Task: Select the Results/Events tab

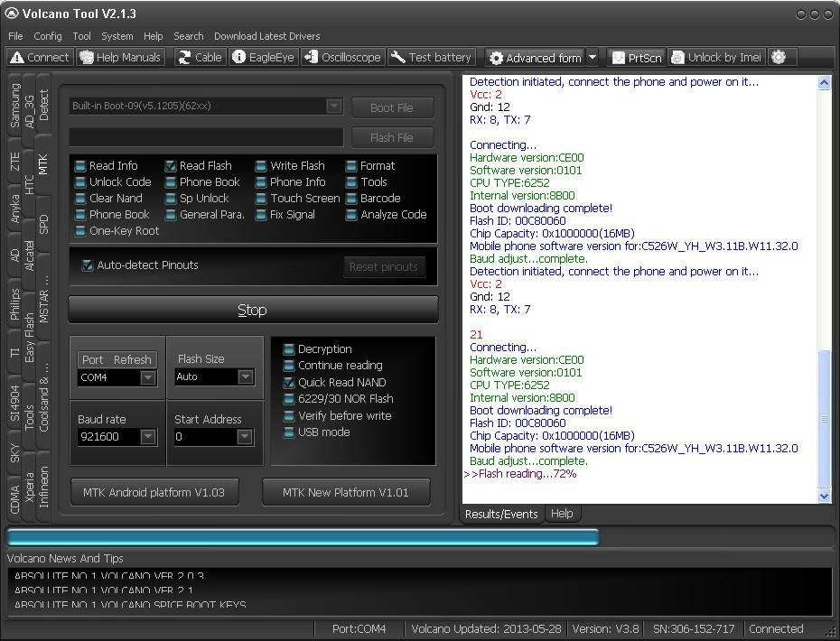Action: [x=501, y=514]
